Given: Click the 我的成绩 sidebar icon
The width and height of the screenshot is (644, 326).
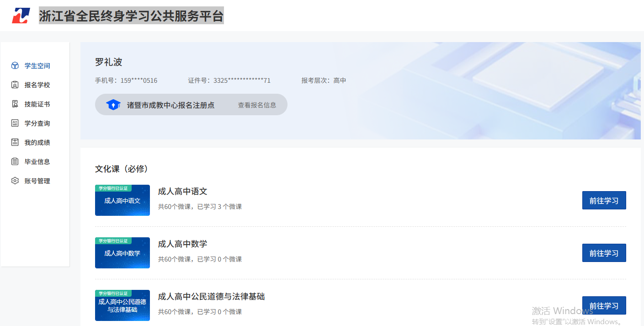Looking at the screenshot, I should tap(15, 143).
